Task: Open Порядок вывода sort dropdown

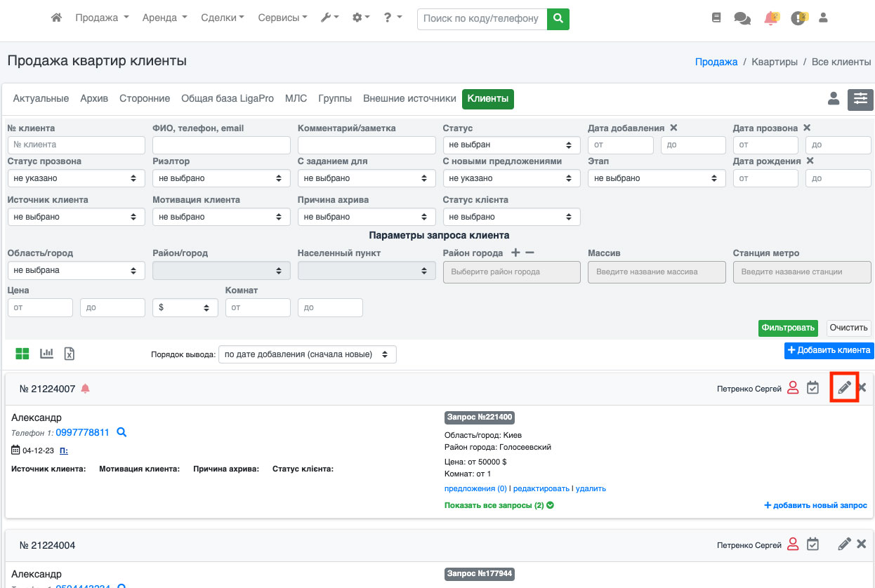Action: [307, 354]
